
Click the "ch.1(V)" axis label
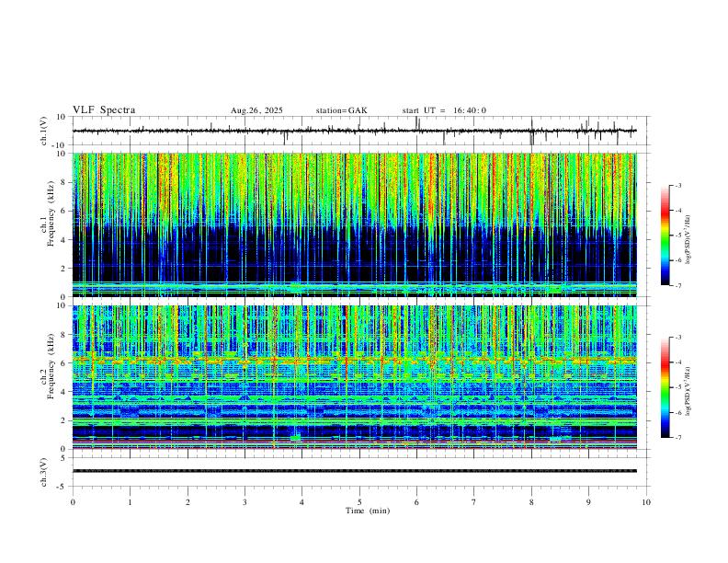pos(44,131)
